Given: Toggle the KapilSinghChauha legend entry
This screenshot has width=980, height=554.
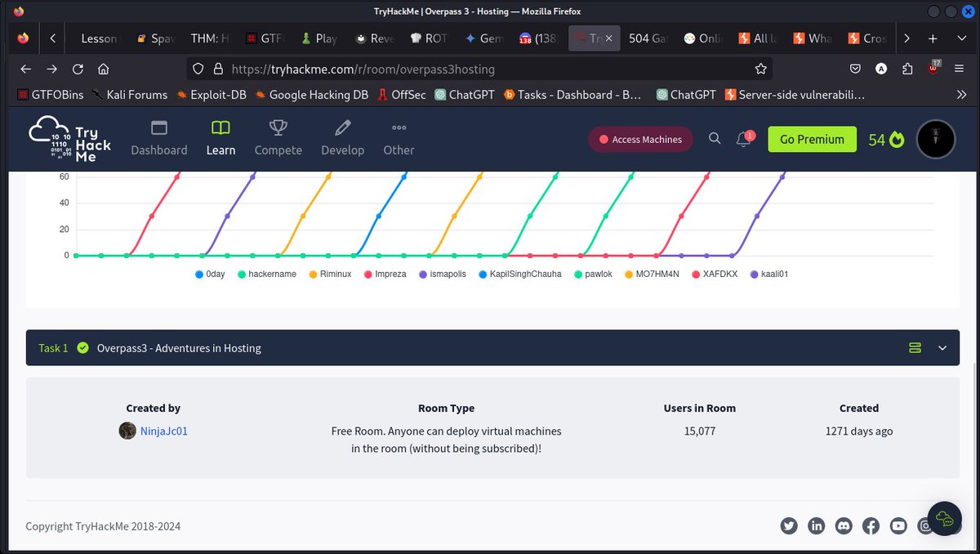Looking at the screenshot, I should 520,274.
